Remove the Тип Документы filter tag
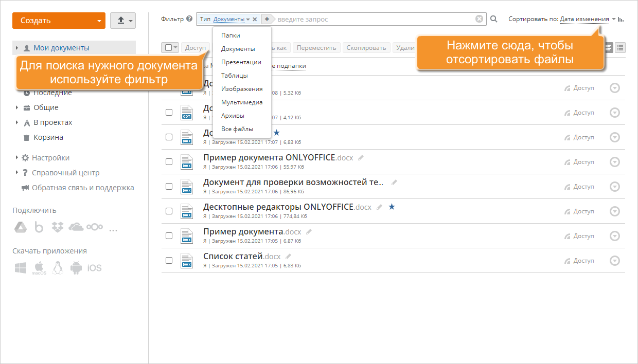 [255, 19]
